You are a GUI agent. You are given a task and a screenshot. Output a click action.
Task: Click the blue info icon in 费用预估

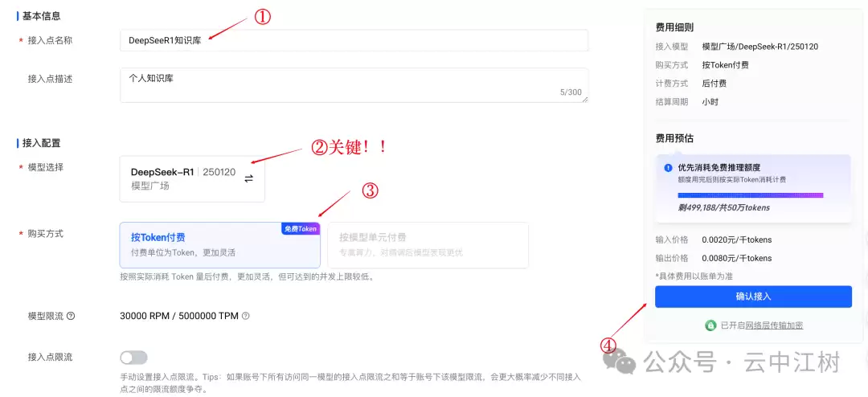[x=668, y=168]
